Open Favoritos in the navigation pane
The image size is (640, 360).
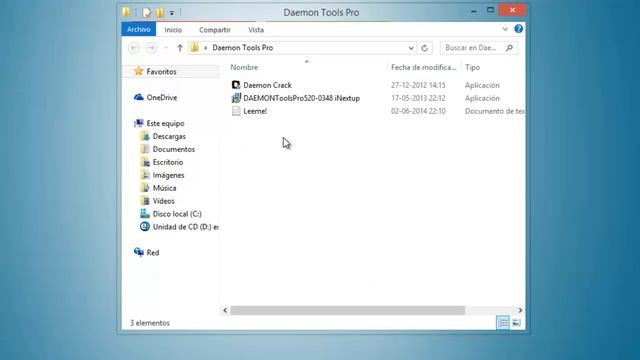tap(161, 71)
